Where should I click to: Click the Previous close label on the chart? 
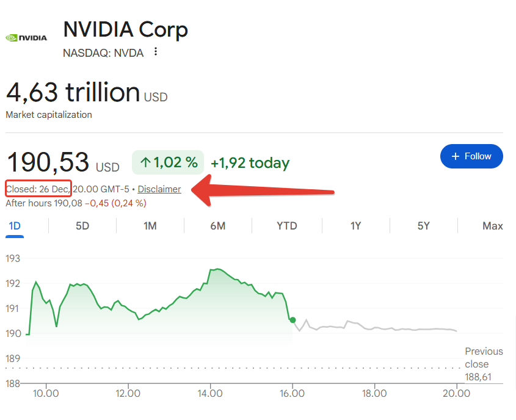[x=484, y=358]
